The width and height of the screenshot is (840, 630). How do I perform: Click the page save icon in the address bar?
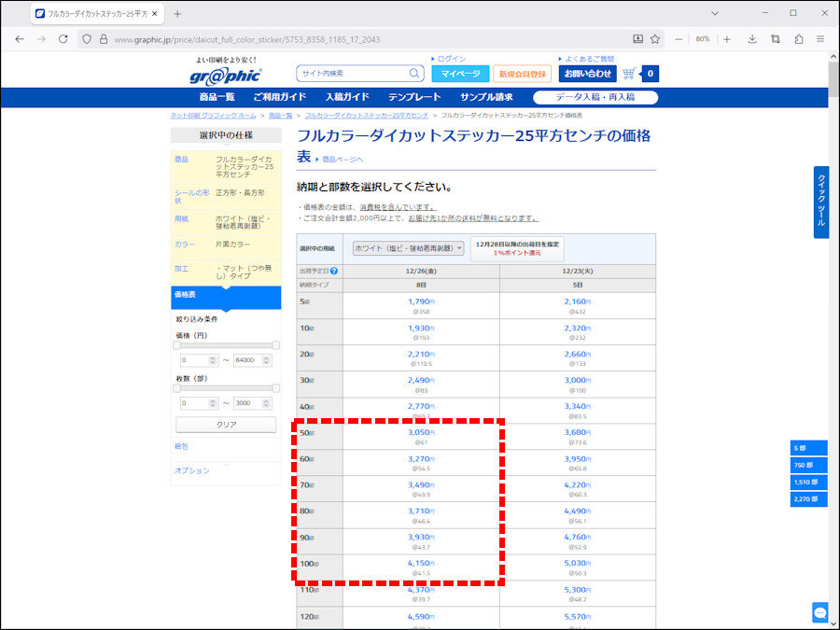click(x=637, y=39)
